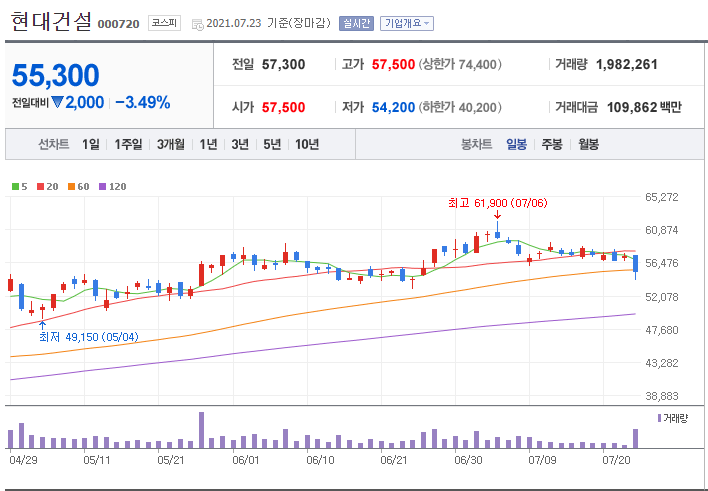This screenshot has height=491, width=708.
Task: Click the calendar icon before 2021.07.23
Action: coord(197,24)
